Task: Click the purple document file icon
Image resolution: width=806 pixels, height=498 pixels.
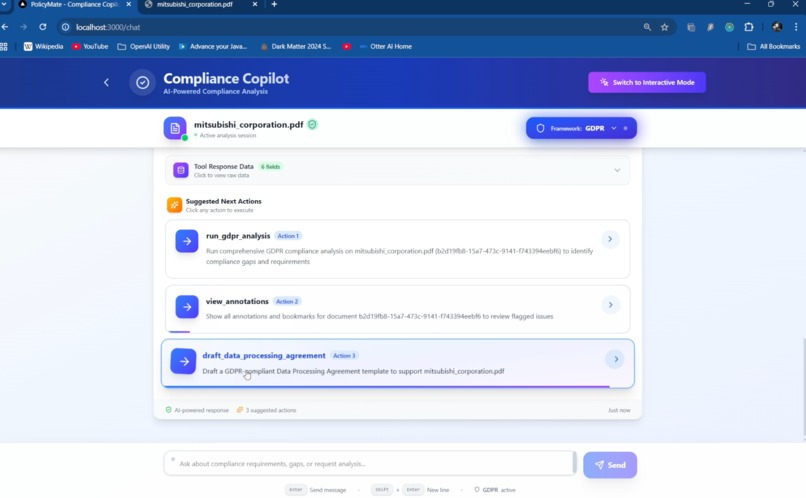Action: click(x=175, y=128)
